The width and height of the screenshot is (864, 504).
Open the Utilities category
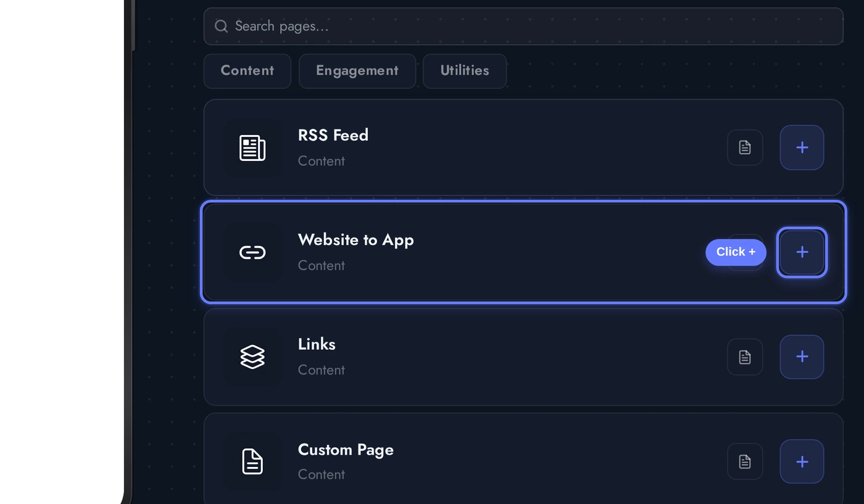point(464,70)
